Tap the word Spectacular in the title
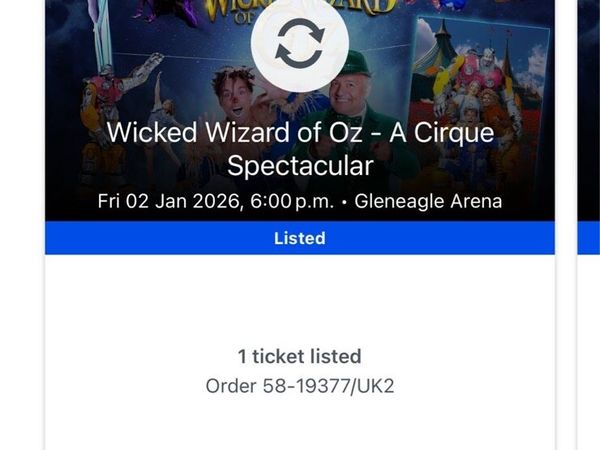Screen dimensions: 600x450 pyautogui.click(x=299, y=165)
